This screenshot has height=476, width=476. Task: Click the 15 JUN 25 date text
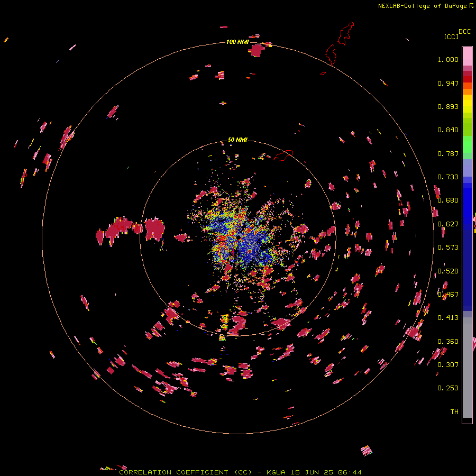pos(313,472)
